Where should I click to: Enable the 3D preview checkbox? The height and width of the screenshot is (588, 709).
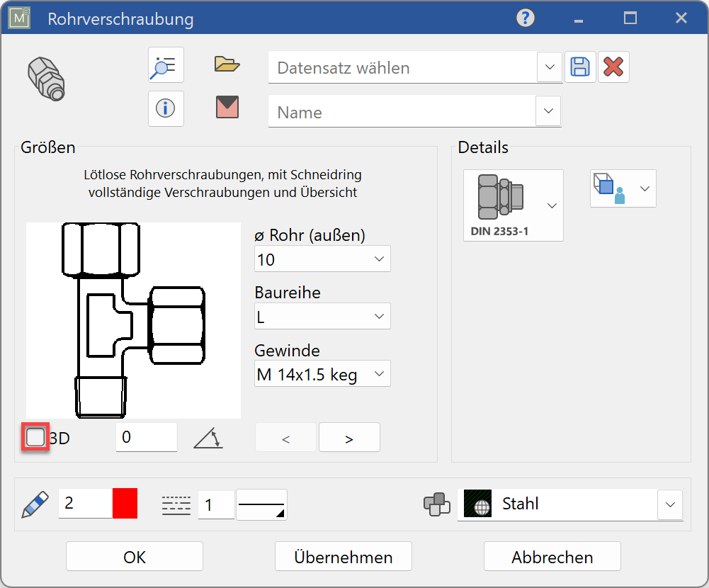tap(35, 437)
